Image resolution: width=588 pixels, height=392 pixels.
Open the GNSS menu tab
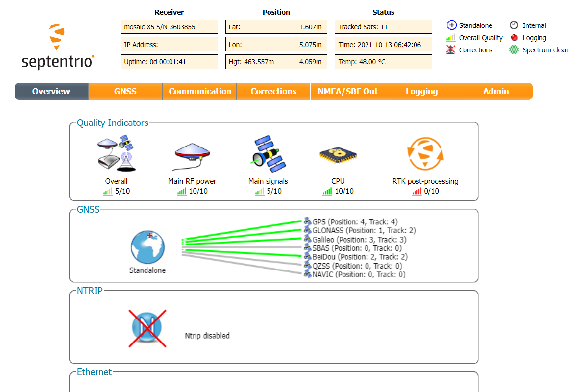pos(125,91)
